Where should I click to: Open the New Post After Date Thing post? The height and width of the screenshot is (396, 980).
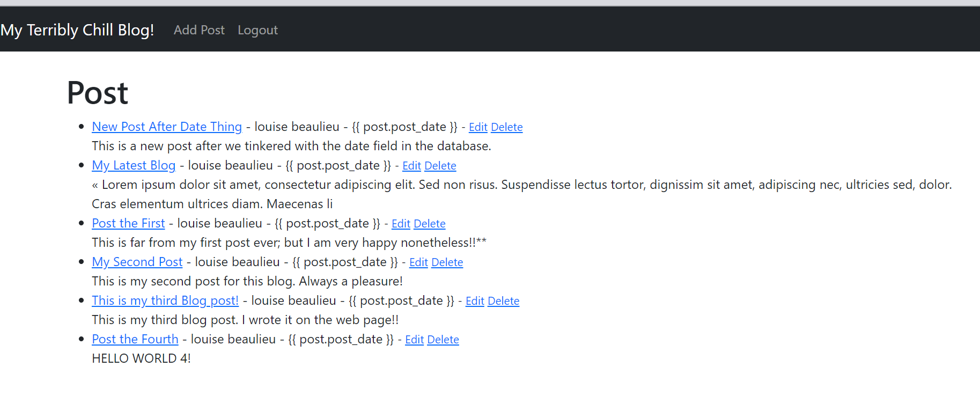[167, 127]
